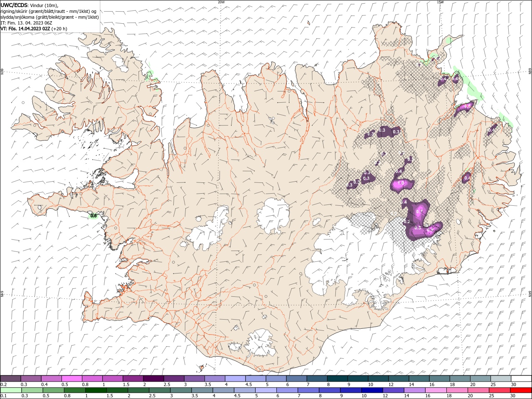Pick the deep blue rain swatch labeled 10

point(372,390)
